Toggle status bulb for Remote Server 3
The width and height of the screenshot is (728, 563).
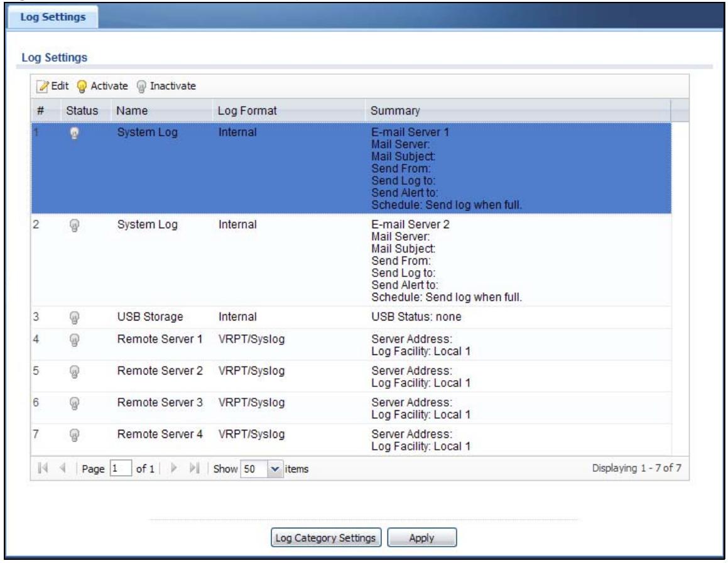pyautogui.click(x=74, y=403)
